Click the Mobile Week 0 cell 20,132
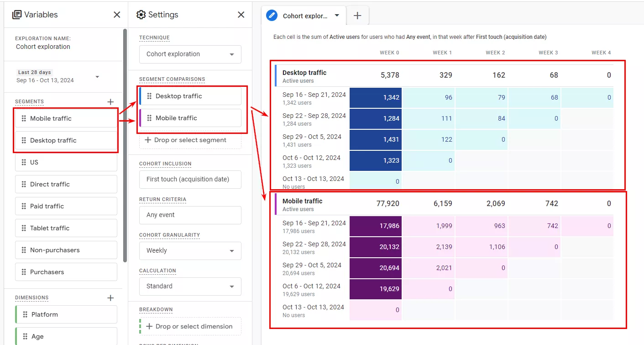644x345 pixels. pos(376,247)
